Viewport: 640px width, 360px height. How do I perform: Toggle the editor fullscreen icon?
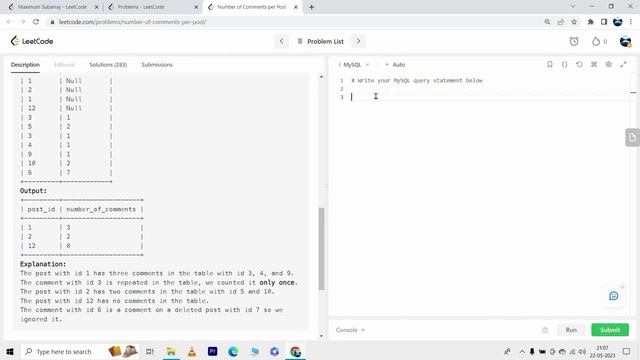coord(623,64)
